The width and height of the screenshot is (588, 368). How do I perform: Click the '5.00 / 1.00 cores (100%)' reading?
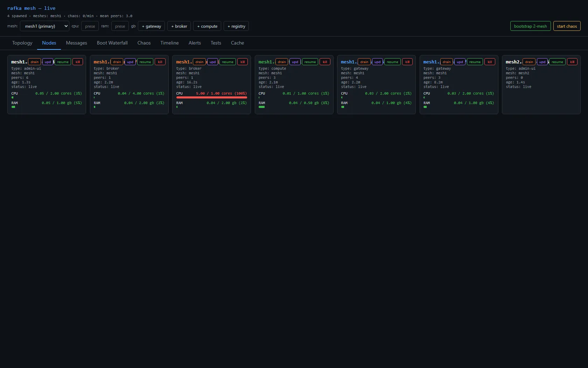(221, 94)
